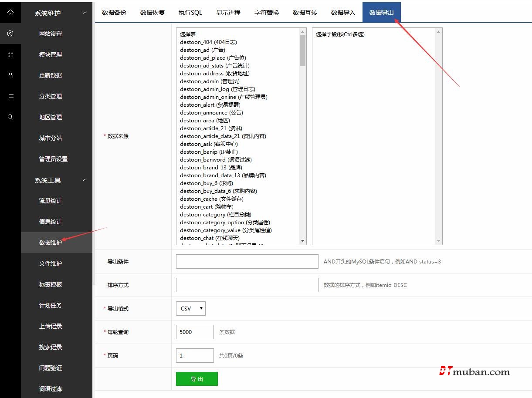Switch to the 数据备份 tab
The image size is (532, 398).
tap(114, 13)
